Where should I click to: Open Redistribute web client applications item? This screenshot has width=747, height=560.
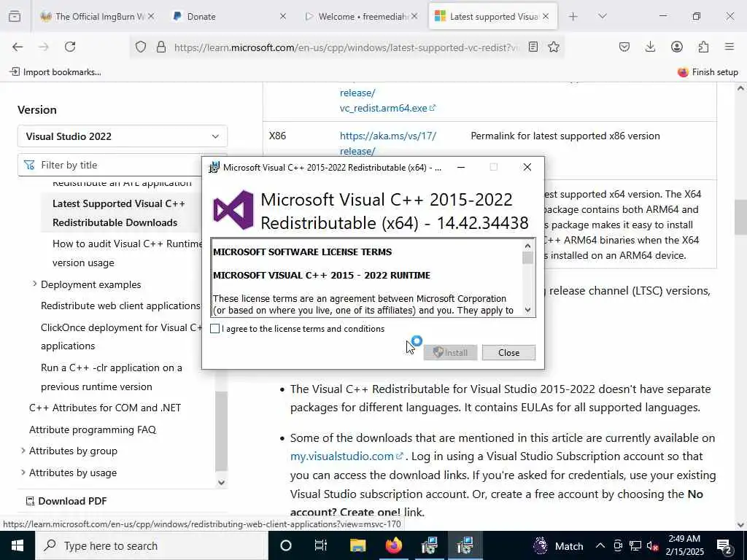tap(120, 306)
